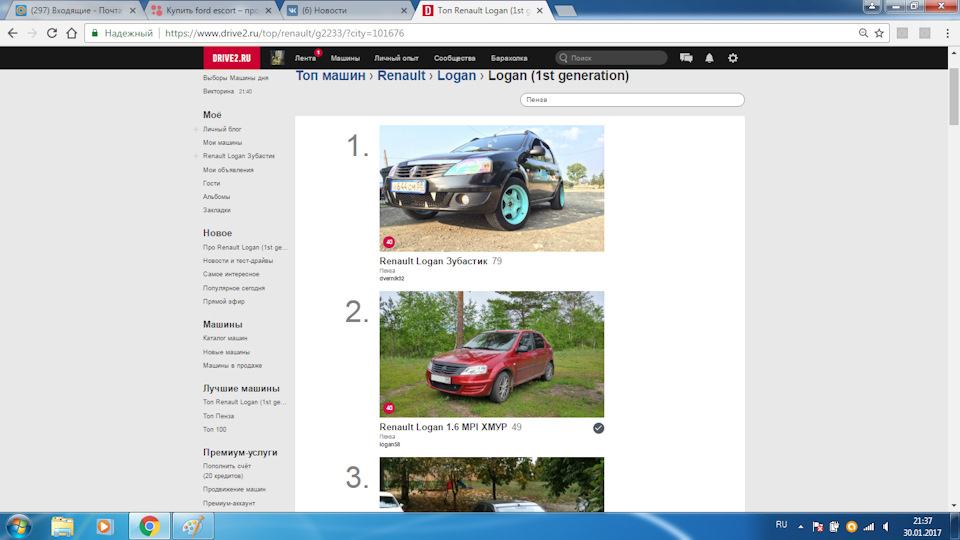Open the Мои объявления sidebar link
The height and width of the screenshot is (540, 960).
[x=228, y=170]
